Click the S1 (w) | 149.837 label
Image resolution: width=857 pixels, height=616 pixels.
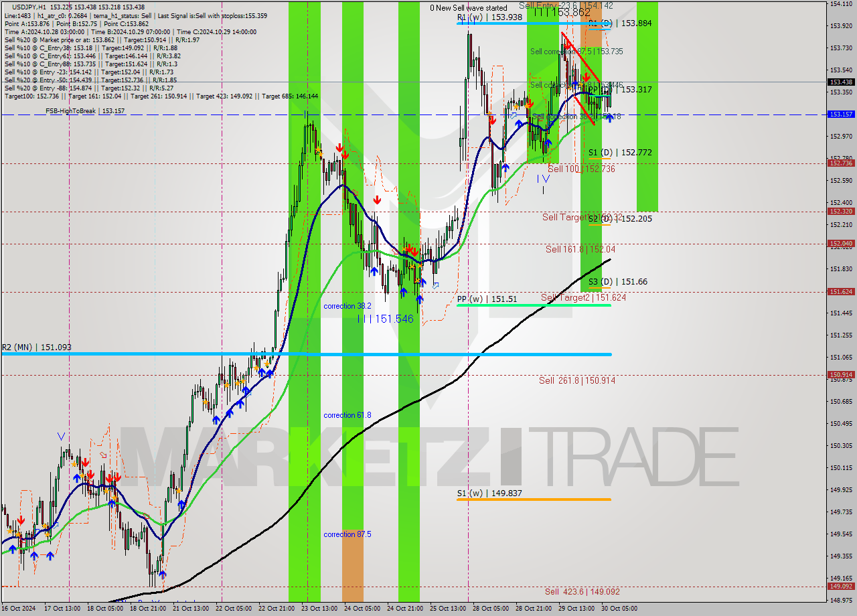coord(489,493)
